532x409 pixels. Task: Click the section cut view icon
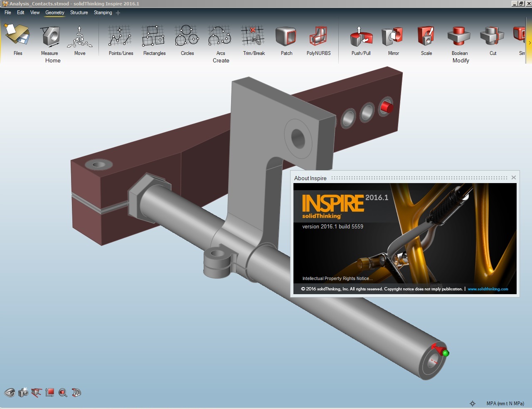point(37,392)
